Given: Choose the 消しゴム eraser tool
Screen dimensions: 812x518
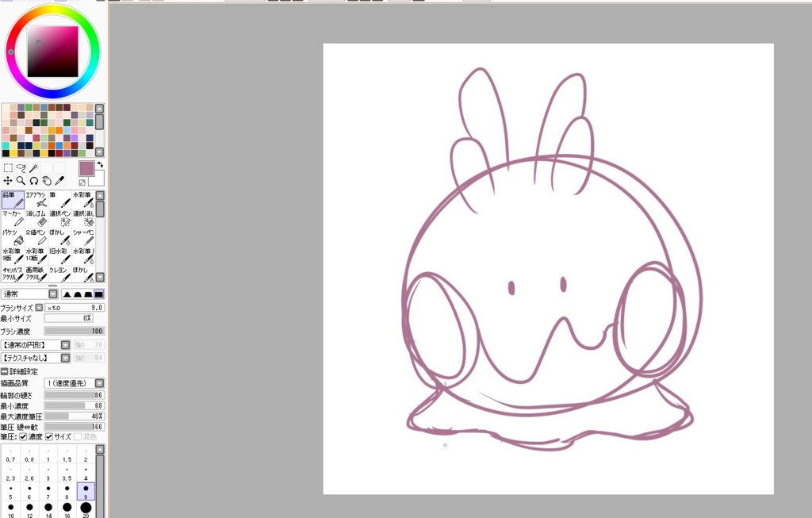Looking at the screenshot, I should [36, 219].
